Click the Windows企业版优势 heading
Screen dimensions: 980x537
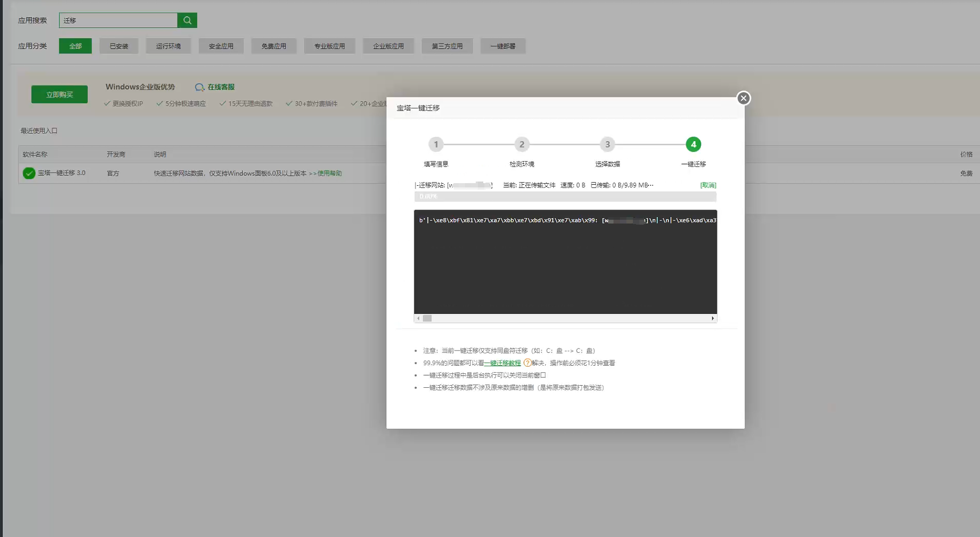pyautogui.click(x=140, y=87)
